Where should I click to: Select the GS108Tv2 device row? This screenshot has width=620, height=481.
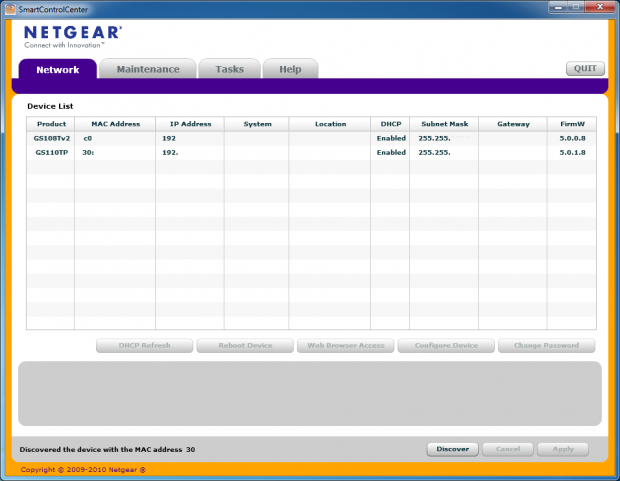(x=52, y=138)
